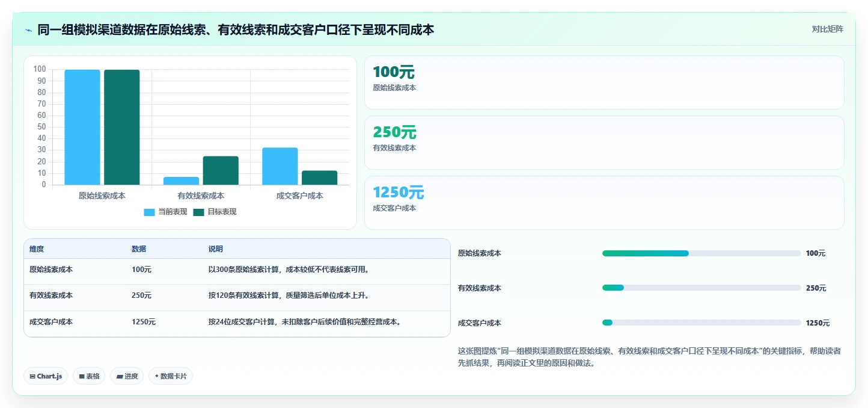Click the icon inside the 表格 chip
The width and height of the screenshot is (868, 408).
point(82,376)
